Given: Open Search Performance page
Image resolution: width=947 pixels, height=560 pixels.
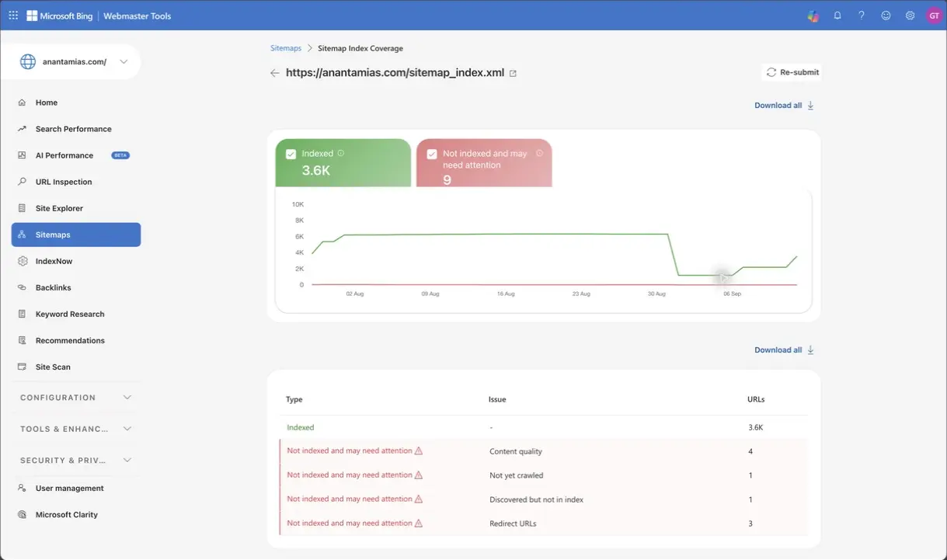Looking at the screenshot, I should click(76, 129).
